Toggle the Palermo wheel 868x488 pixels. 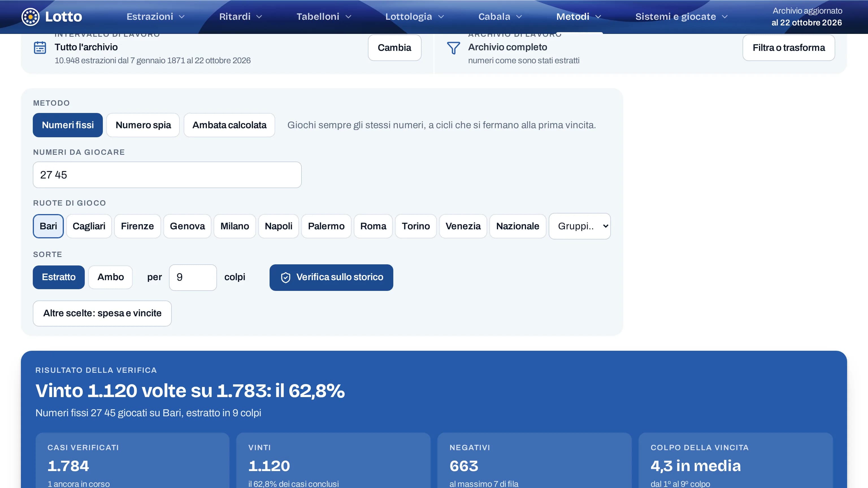coord(326,226)
